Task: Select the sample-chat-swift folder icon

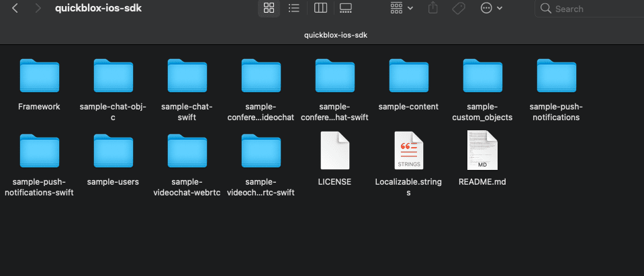Action: click(187, 76)
